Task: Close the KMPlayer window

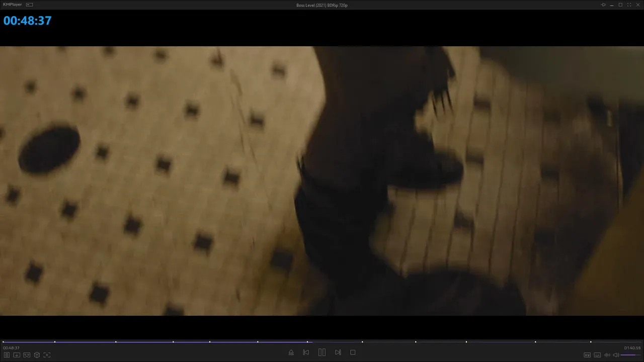Action: click(x=637, y=5)
